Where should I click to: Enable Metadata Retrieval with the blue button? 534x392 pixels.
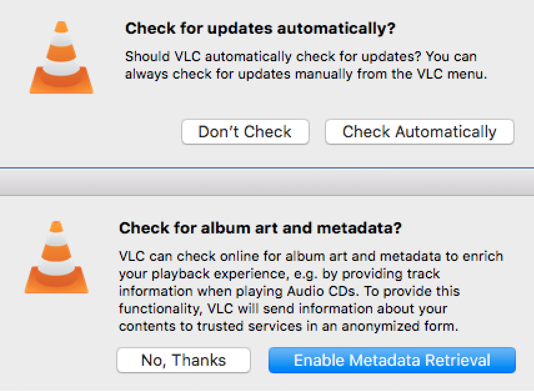coord(392,360)
